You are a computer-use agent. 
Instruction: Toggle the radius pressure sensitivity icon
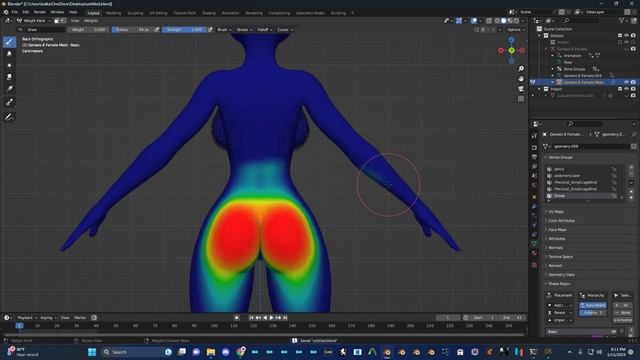157,29
